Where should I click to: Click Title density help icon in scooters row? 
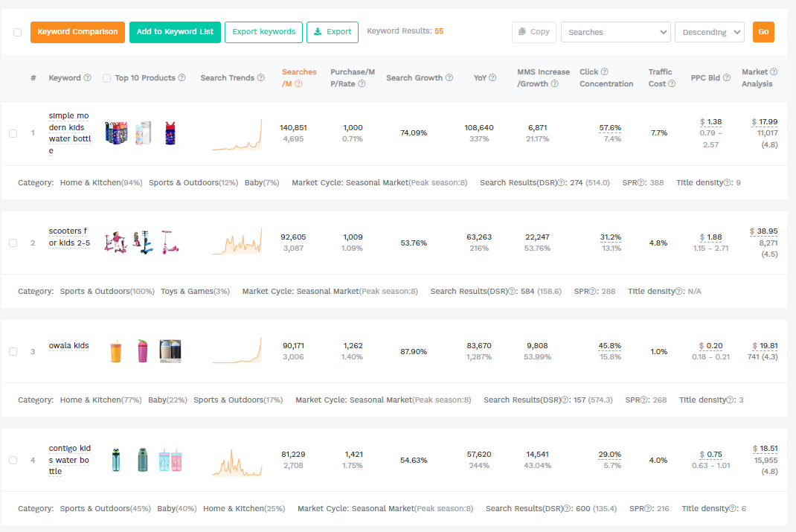(x=679, y=292)
